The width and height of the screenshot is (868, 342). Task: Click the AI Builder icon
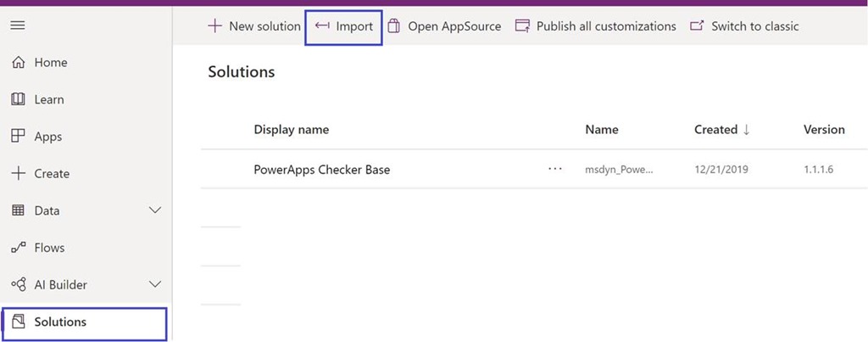[x=18, y=285]
